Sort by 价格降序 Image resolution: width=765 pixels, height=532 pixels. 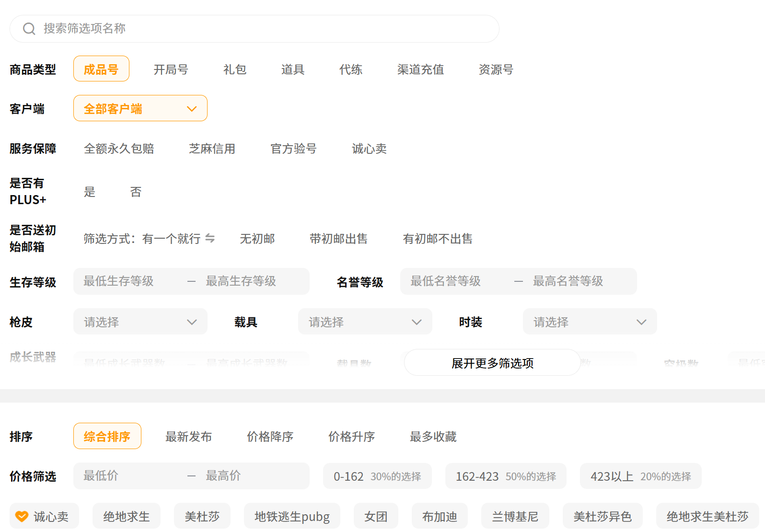[270, 437]
